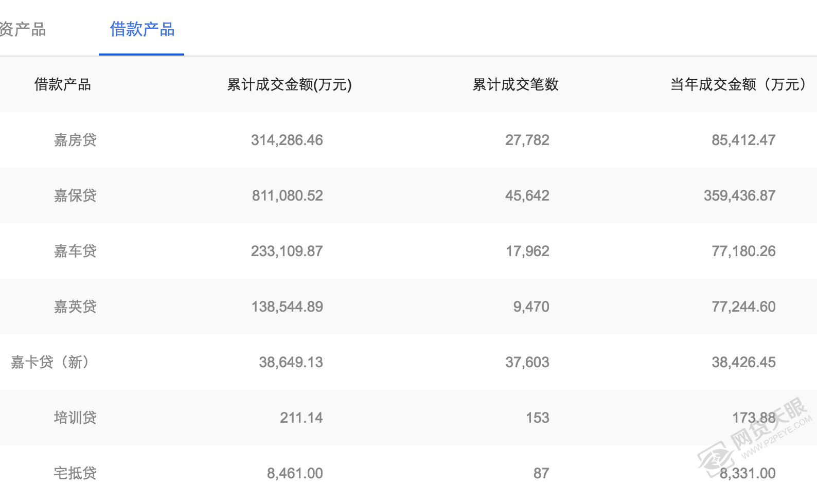Click the yearly amount 85,412.47
Viewport: 817px width, 504px height.
click(x=743, y=140)
